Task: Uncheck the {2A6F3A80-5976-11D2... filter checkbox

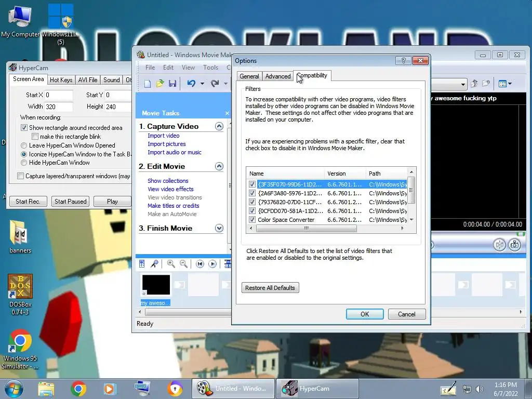Action: point(252,193)
